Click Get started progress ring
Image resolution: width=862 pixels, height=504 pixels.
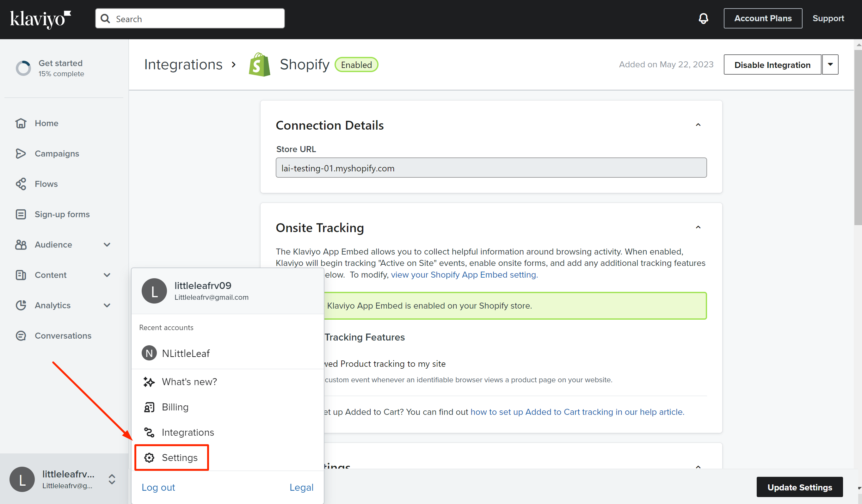point(23,68)
